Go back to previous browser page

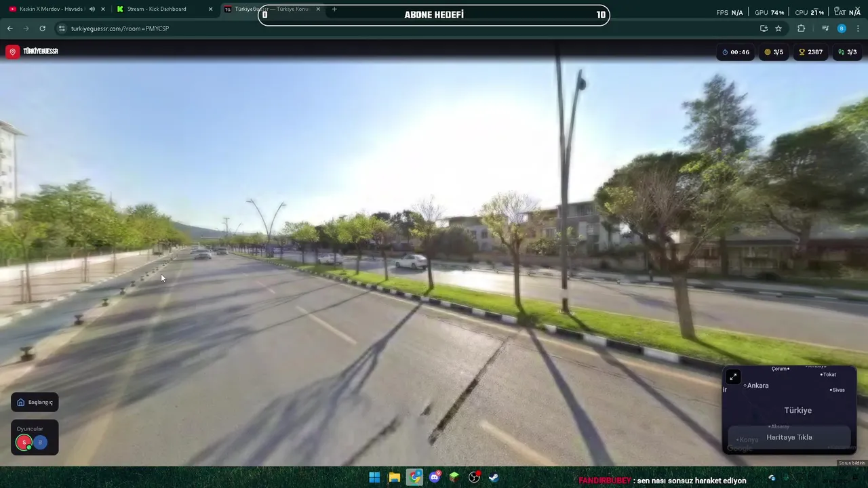tap(9, 28)
